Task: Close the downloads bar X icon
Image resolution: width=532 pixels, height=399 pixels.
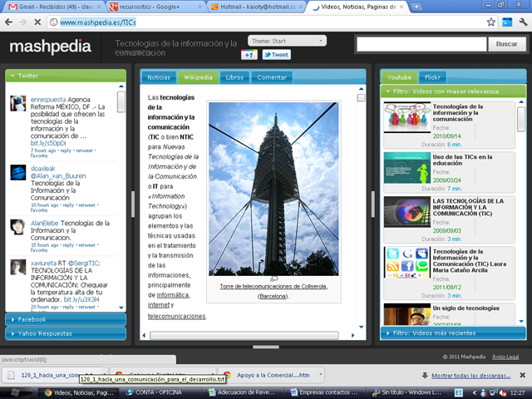Action: tap(523, 375)
